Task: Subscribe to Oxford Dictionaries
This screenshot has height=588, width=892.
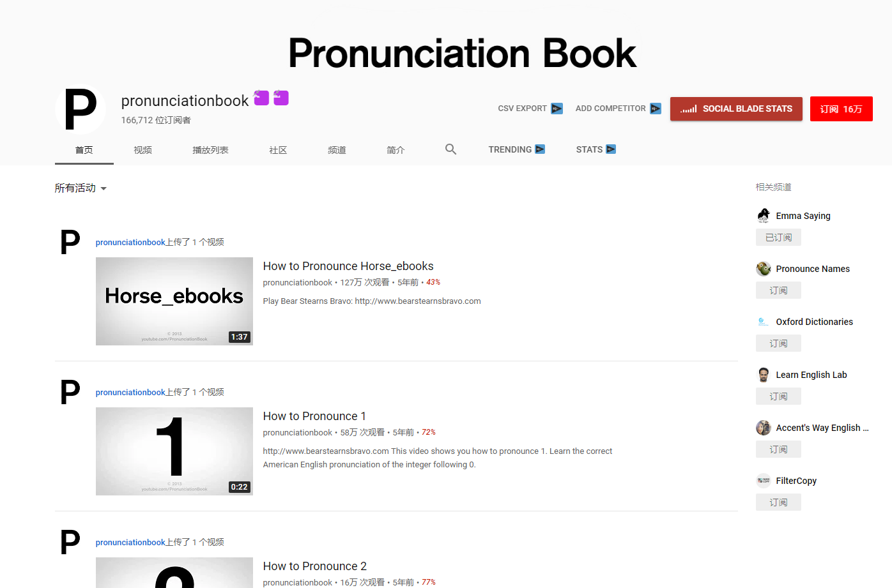Action: click(778, 343)
